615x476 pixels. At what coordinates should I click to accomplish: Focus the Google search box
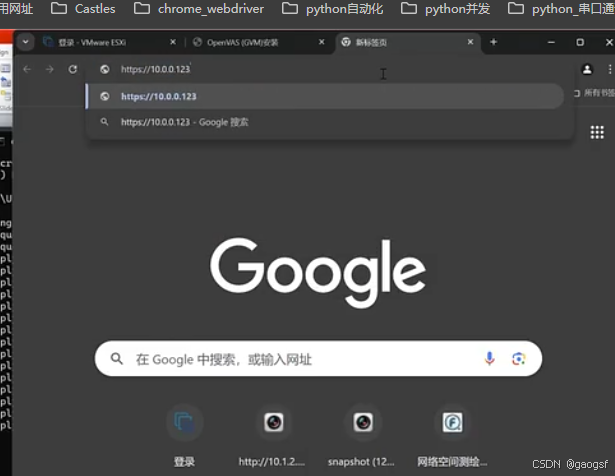tap(318, 359)
